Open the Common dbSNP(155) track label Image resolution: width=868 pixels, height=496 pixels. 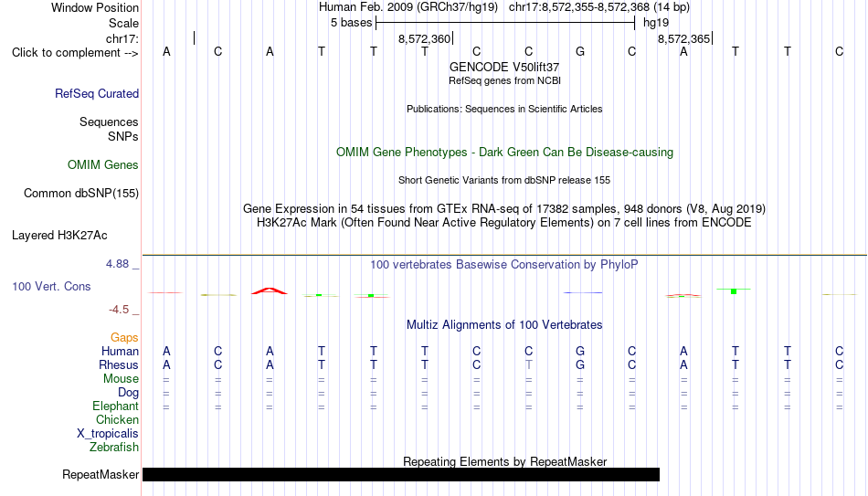81,194
